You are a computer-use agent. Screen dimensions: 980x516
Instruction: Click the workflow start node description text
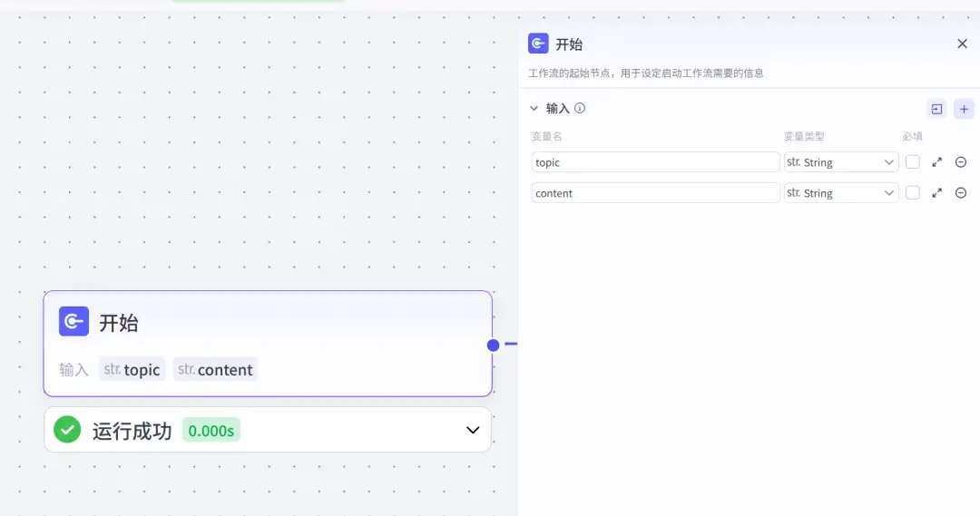tap(646, 73)
